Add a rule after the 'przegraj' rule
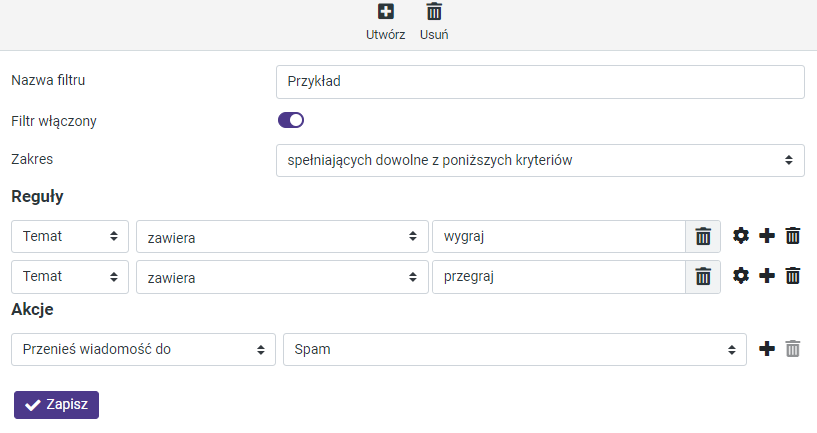This screenshot has width=817, height=433. [x=767, y=276]
